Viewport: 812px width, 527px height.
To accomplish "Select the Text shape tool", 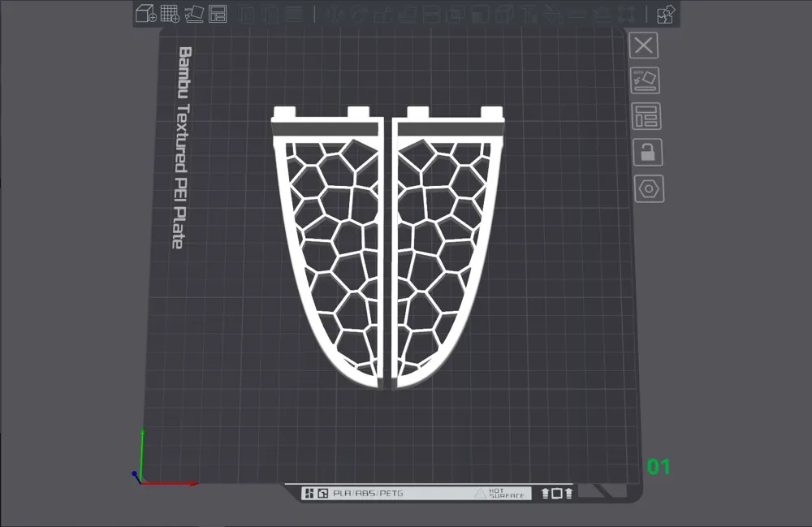I will [x=529, y=14].
